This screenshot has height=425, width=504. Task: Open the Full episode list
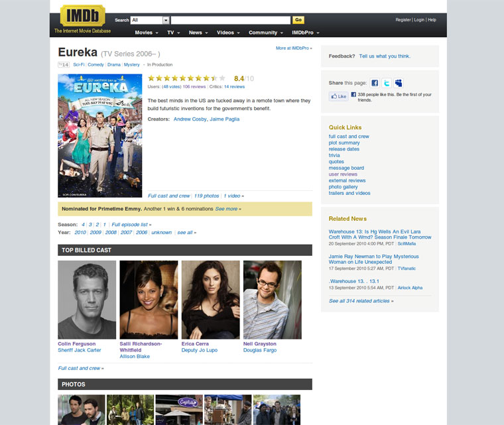pos(131,224)
